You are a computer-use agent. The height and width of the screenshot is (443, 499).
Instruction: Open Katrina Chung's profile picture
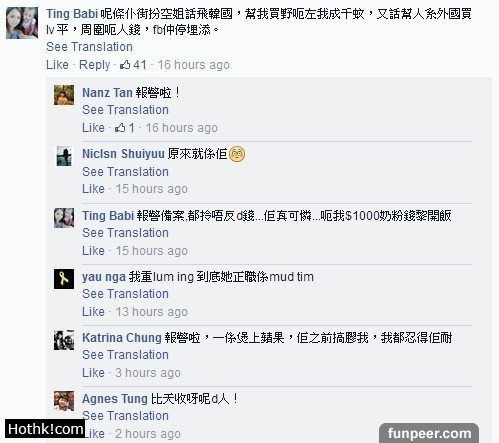64,340
